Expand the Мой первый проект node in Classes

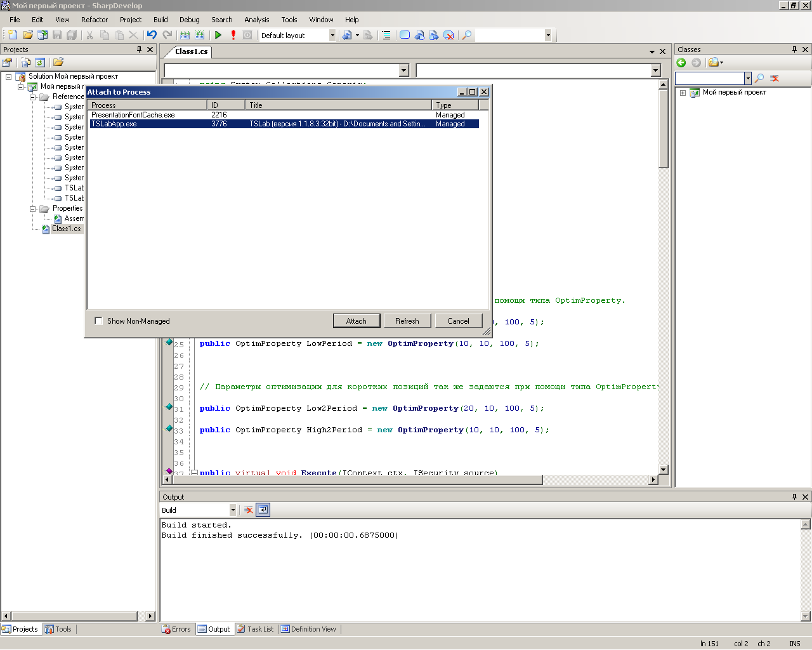click(683, 93)
